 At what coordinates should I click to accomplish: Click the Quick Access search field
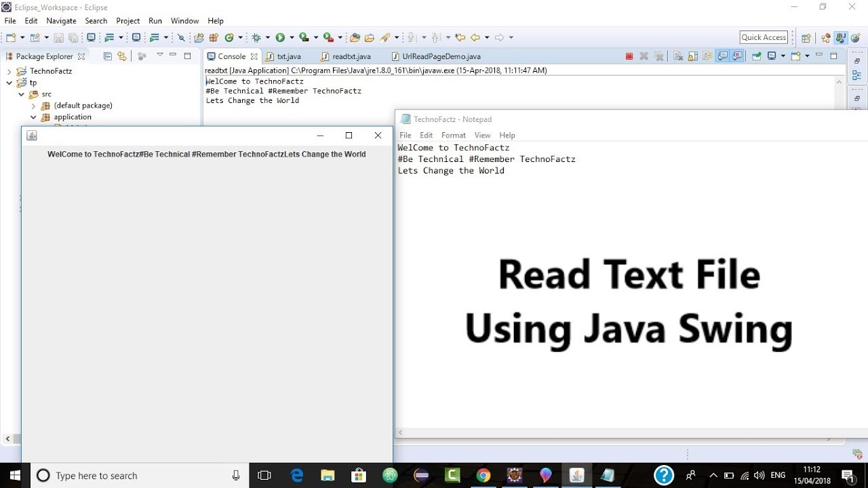click(x=764, y=37)
